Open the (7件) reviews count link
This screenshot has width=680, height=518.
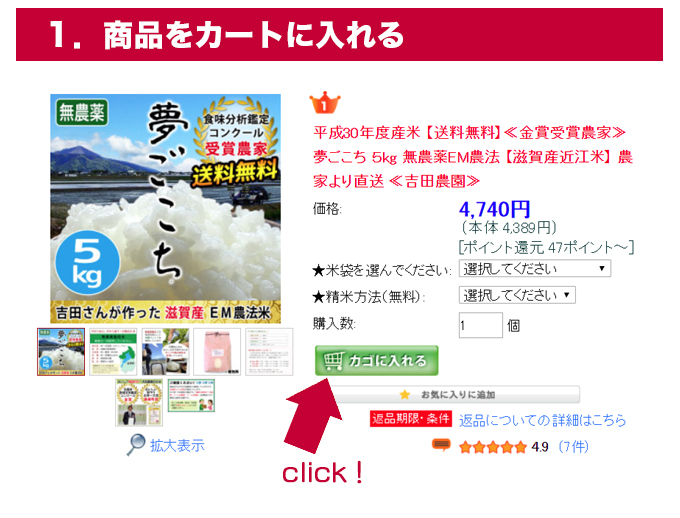coord(573,446)
